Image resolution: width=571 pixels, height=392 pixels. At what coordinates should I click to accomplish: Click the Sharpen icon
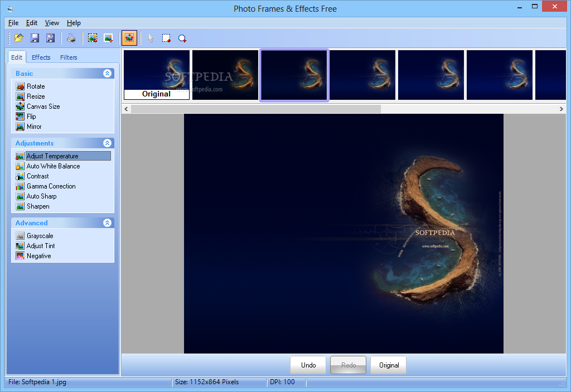(20, 206)
